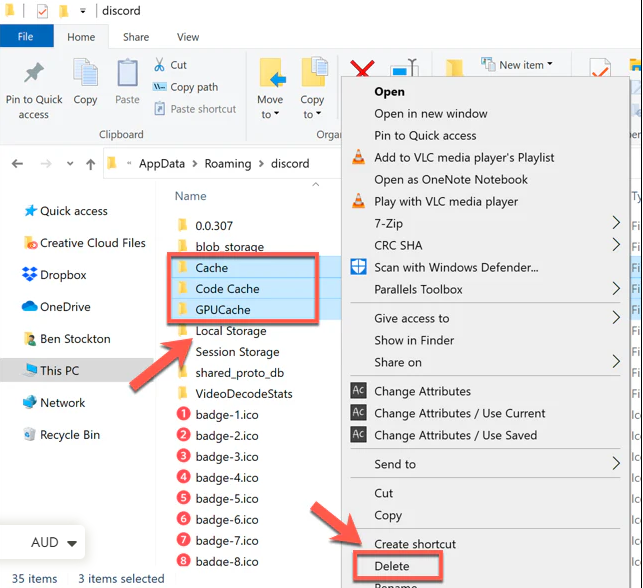Click the New folder icon in ribbon
Image resolution: width=643 pixels, height=588 pixels.
[x=454, y=68]
